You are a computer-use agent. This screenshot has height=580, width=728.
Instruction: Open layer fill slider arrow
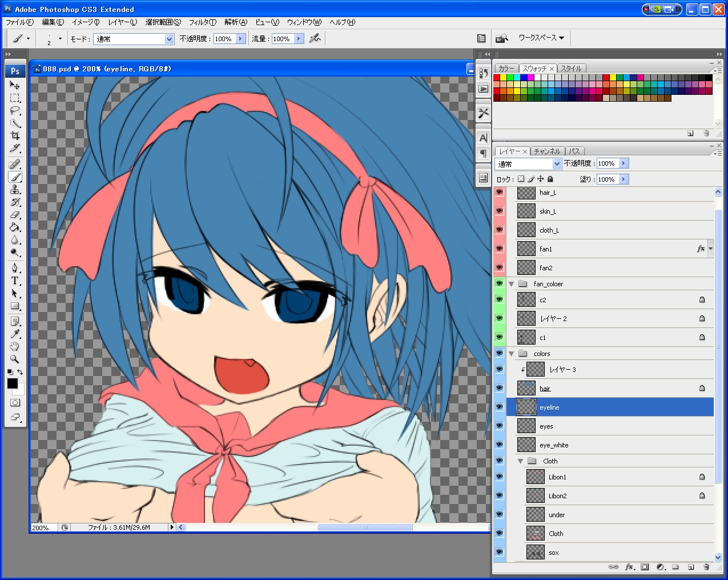point(624,179)
